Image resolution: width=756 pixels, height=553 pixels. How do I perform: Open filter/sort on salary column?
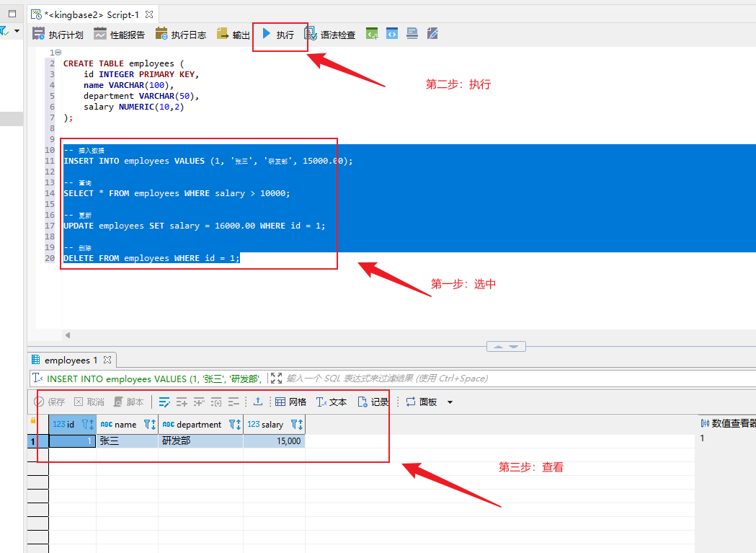point(297,424)
